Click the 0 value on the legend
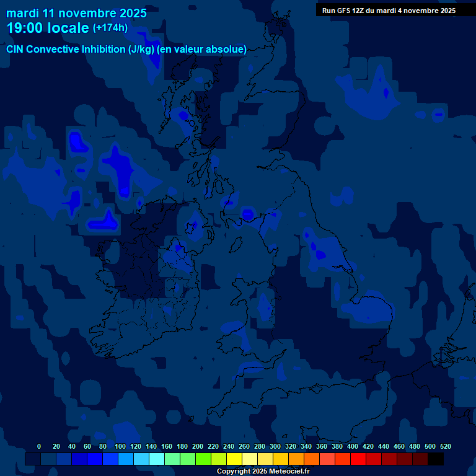Screen dimensions: 476x476 click(x=39, y=446)
